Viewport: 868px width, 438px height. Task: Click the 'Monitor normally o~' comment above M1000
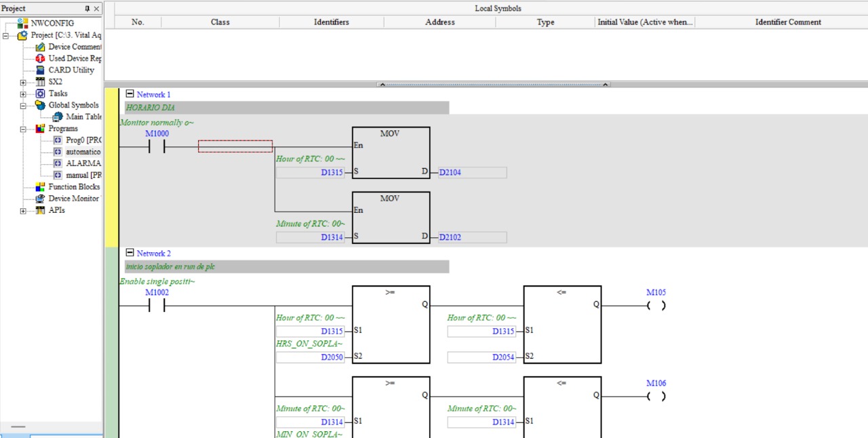(x=157, y=123)
